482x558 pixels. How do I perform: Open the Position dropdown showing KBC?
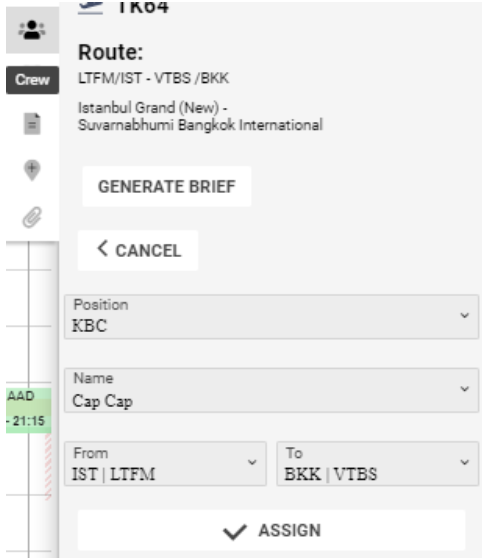click(271, 317)
